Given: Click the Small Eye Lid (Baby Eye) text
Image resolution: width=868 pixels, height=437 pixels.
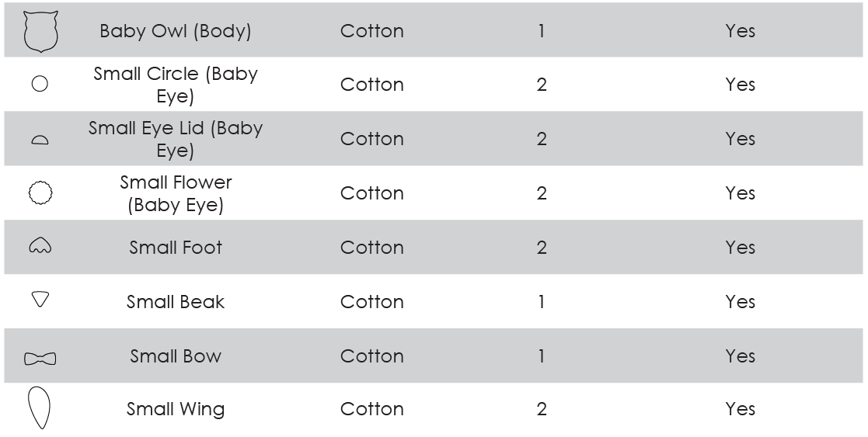Looking at the screenshot, I should coord(176,139).
